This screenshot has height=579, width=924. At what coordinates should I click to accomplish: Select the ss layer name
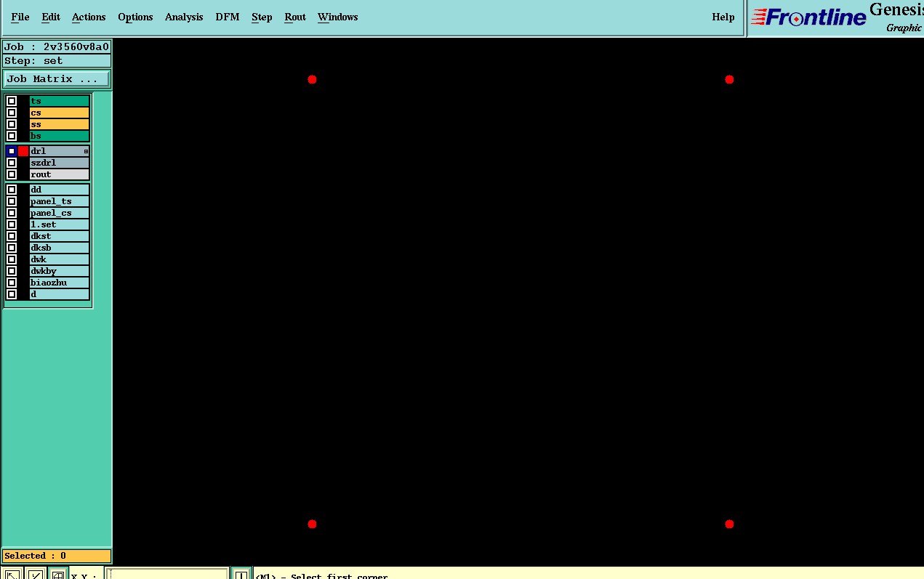[x=60, y=124]
